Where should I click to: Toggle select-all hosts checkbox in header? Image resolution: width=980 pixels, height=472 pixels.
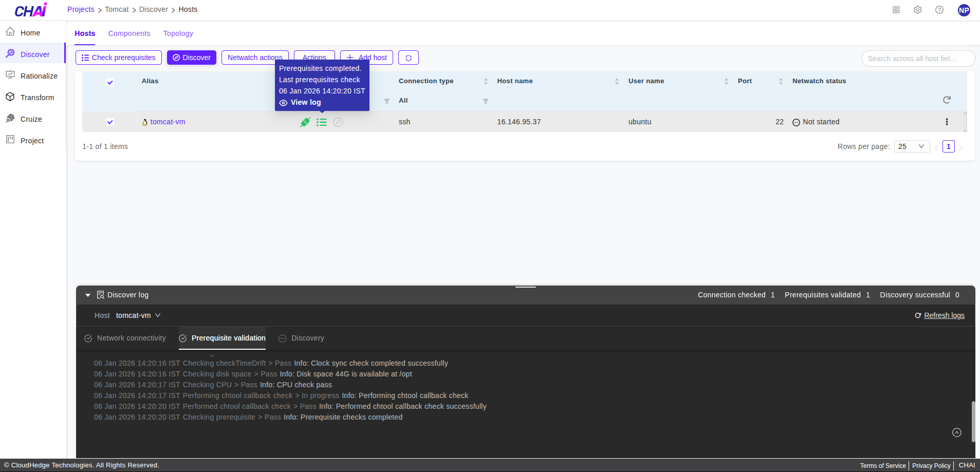(110, 82)
